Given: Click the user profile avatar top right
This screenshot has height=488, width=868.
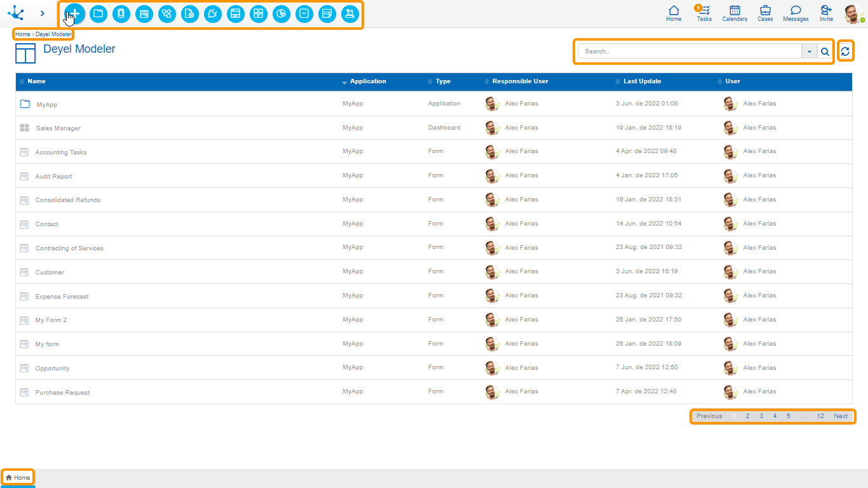Looking at the screenshot, I should coord(853,13).
